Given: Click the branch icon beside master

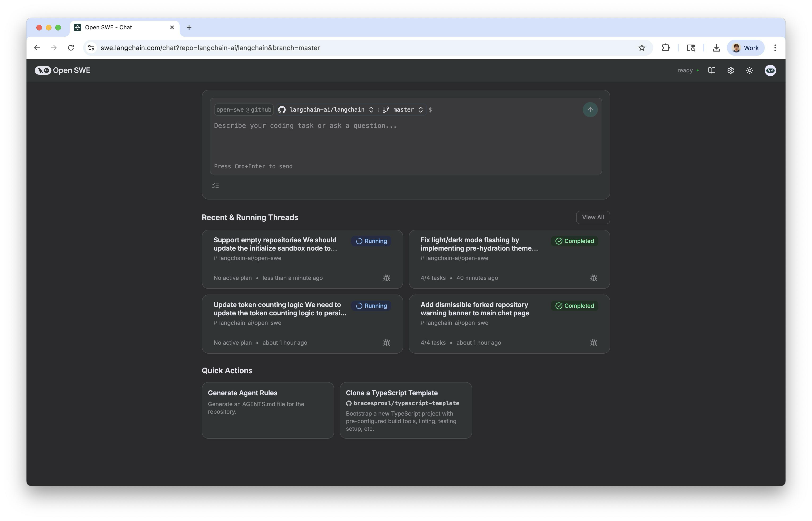Looking at the screenshot, I should pyautogui.click(x=386, y=110).
